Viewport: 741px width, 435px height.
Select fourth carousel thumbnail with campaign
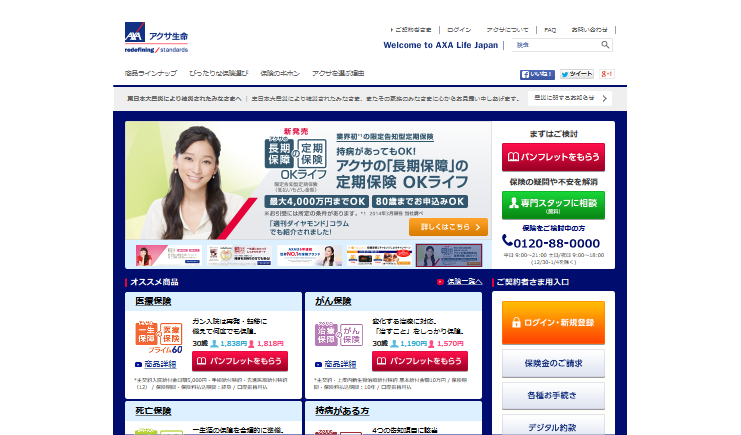click(379, 255)
